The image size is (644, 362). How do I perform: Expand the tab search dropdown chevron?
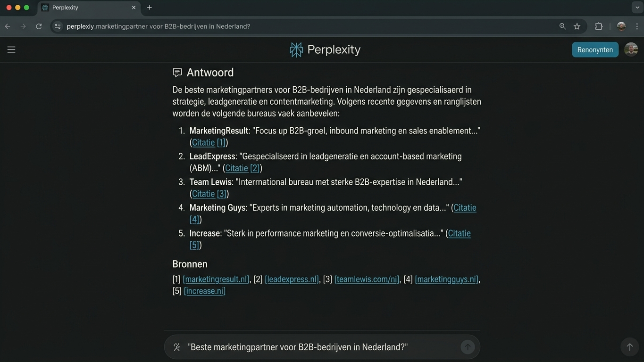point(637,8)
